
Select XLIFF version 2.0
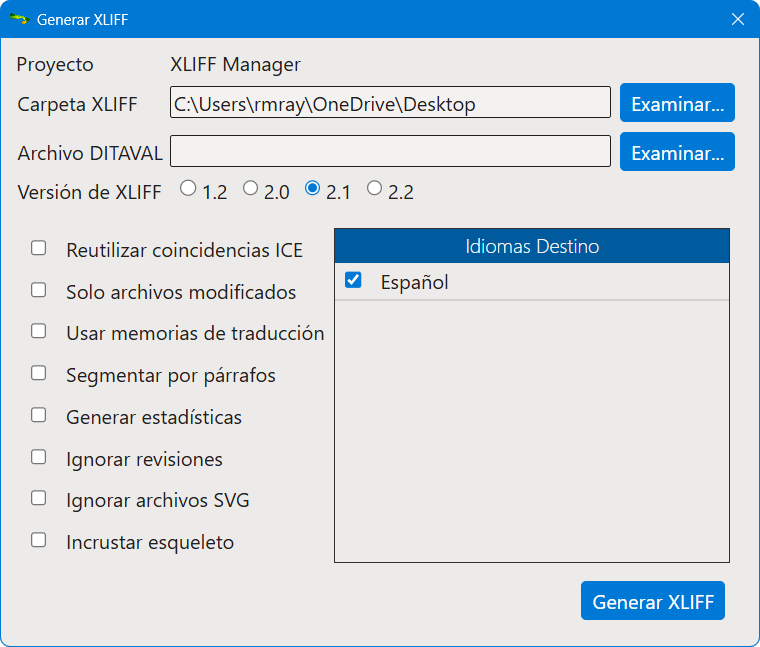click(x=250, y=188)
